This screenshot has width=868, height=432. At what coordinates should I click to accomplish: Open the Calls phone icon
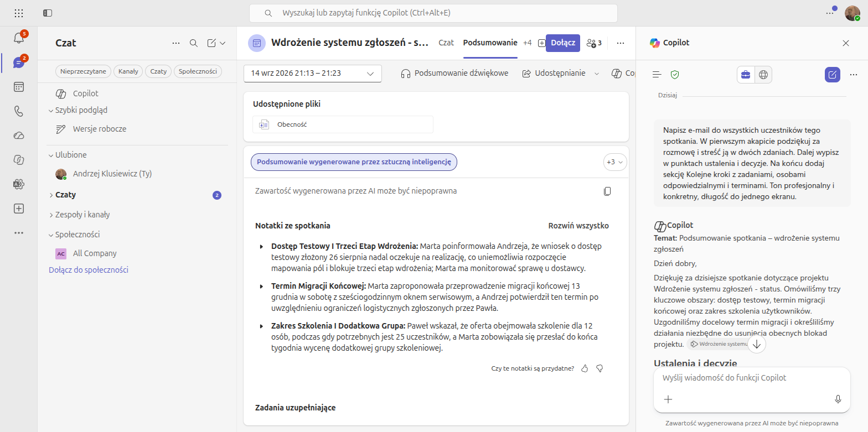[19, 111]
